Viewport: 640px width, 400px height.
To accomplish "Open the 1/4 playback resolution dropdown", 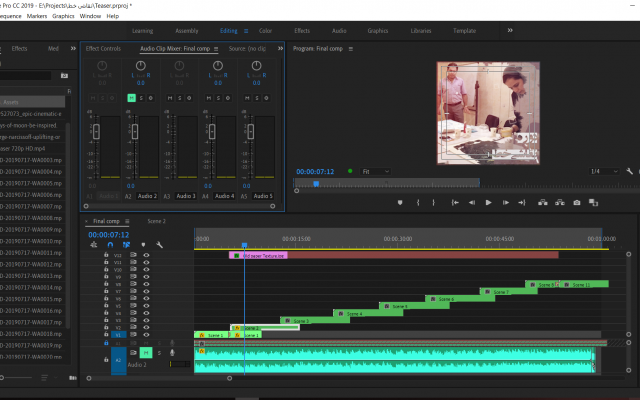I will (604, 171).
